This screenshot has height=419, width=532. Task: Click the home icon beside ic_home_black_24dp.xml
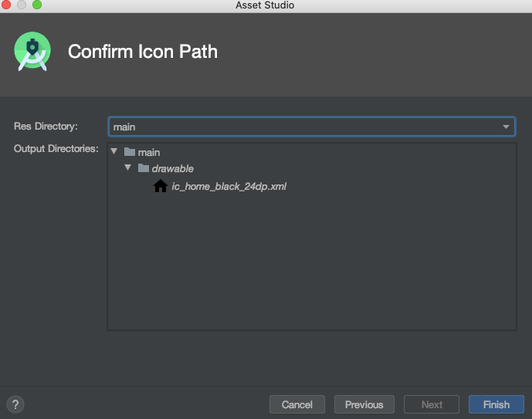pyautogui.click(x=160, y=186)
